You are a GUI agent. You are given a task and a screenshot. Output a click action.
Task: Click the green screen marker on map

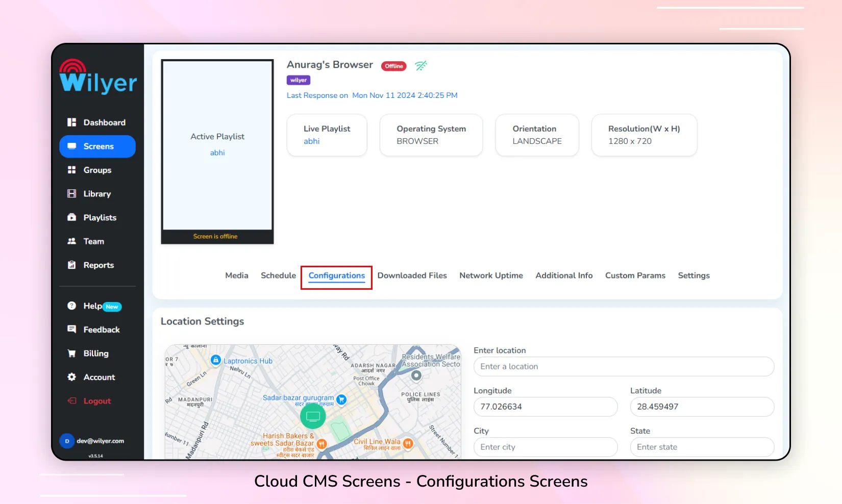click(313, 416)
